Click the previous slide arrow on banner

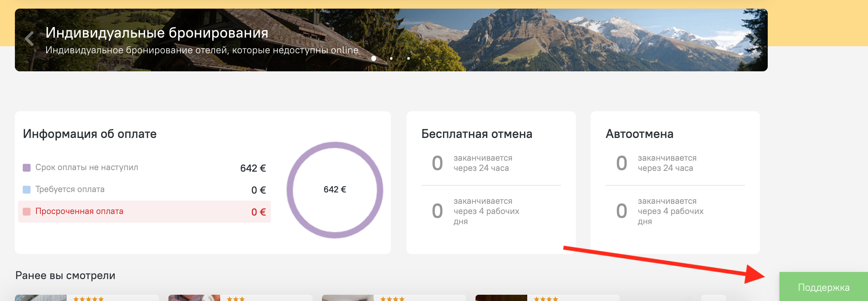pyautogui.click(x=29, y=39)
